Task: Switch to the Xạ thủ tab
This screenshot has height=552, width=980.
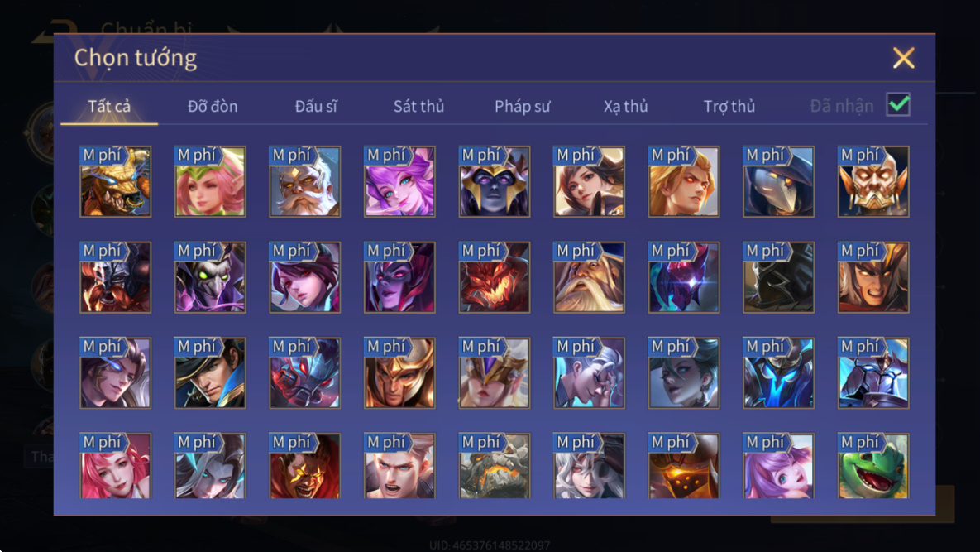Action: pos(625,106)
